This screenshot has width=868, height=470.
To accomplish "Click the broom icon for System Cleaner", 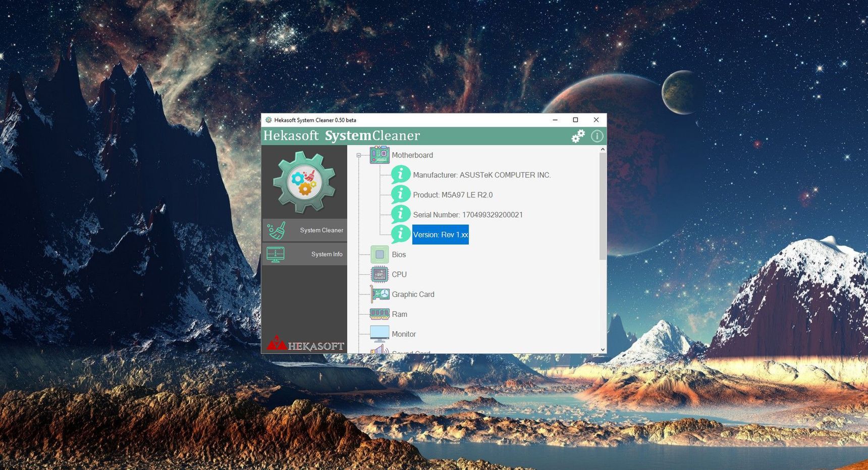I will click(x=277, y=230).
